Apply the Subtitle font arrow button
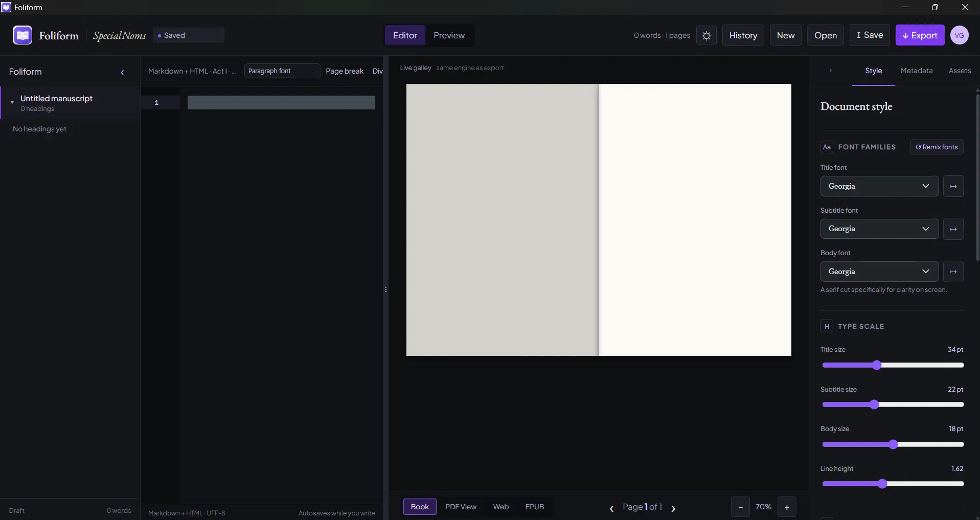The width and height of the screenshot is (980, 520). [x=953, y=229]
